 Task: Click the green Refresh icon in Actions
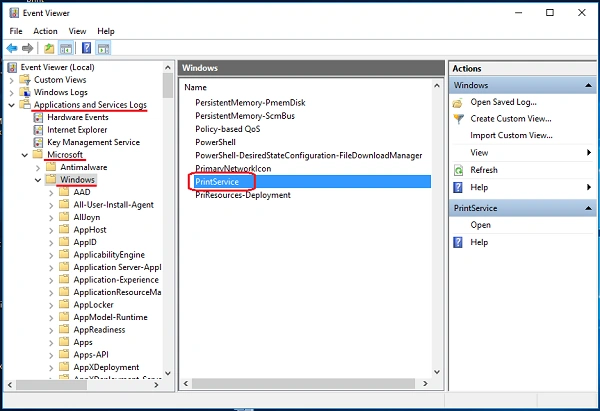click(x=458, y=170)
